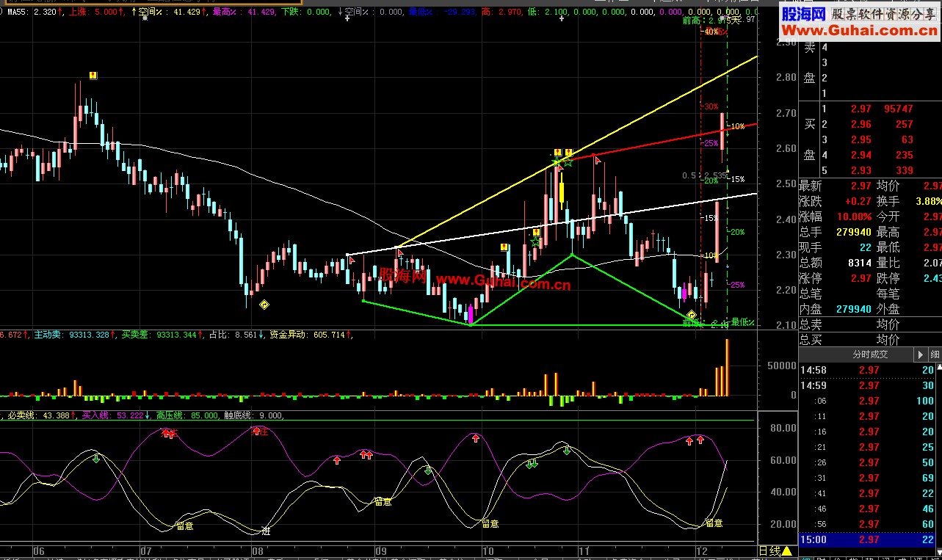The width and height of the screenshot is (942, 560).
Task: Open the 日线 period selector
Action: (775, 551)
